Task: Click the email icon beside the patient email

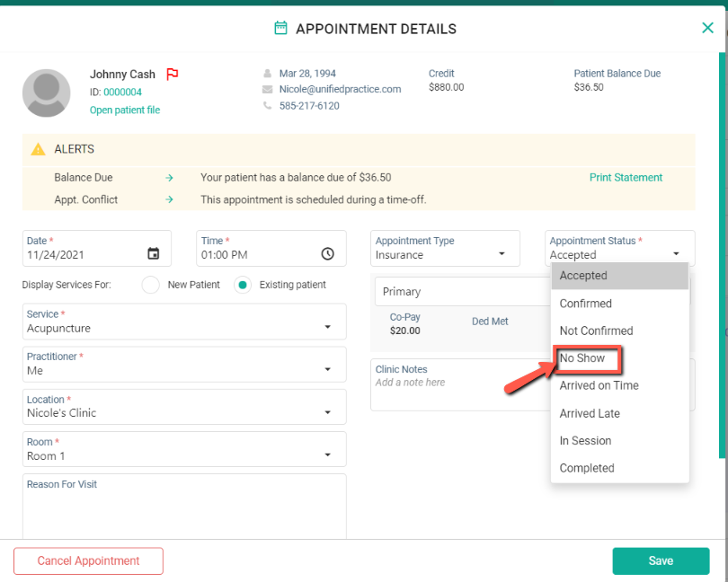Action: coord(266,90)
